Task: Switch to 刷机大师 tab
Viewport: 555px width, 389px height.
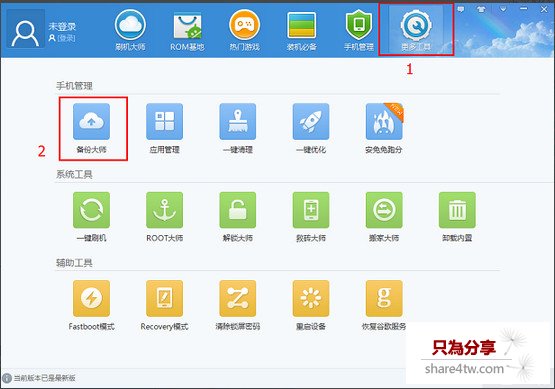Action: pyautogui.click(x=130, y=30)
